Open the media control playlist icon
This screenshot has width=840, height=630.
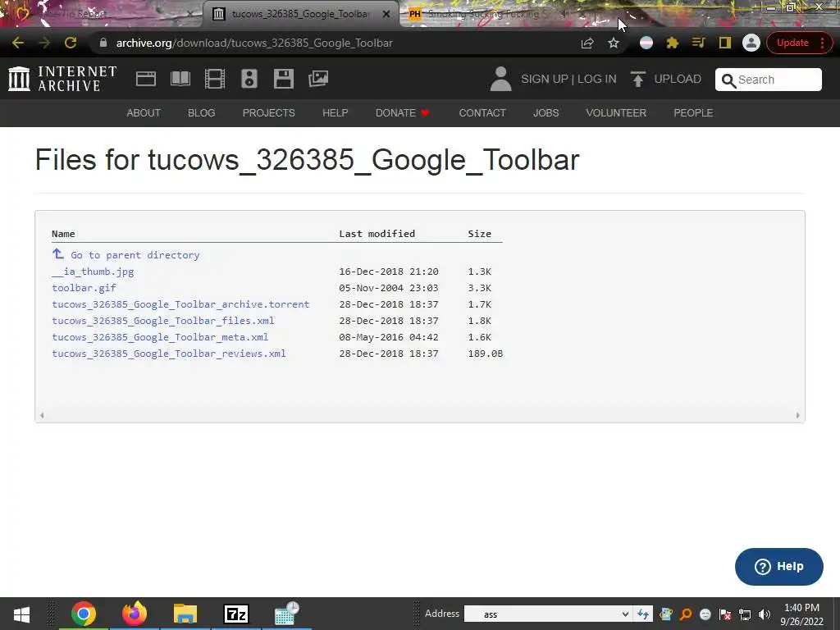[x=698, y=43]
